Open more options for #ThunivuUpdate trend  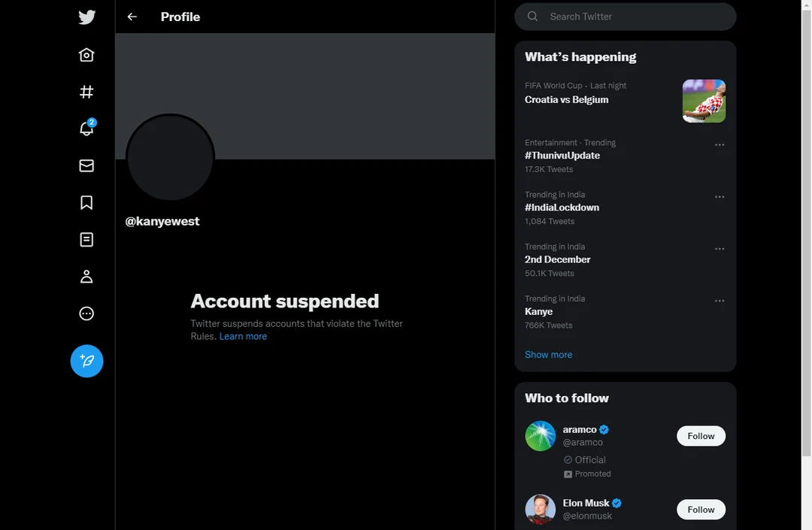coord(720,144)
